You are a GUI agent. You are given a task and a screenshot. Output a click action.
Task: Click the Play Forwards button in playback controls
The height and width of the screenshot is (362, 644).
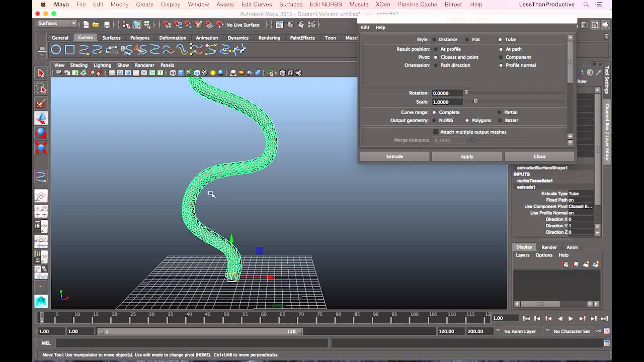pos(571,318)
